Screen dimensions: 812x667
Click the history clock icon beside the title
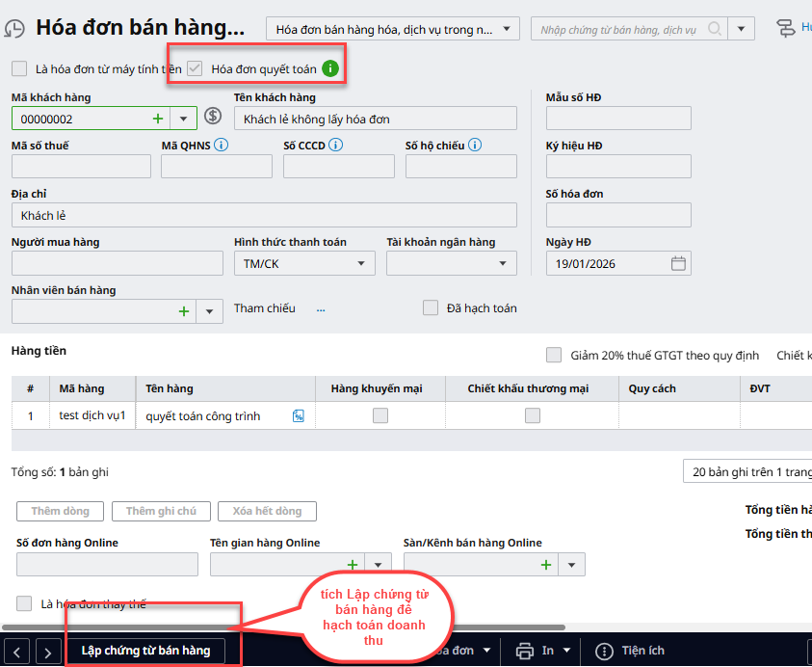coord(15,28)
